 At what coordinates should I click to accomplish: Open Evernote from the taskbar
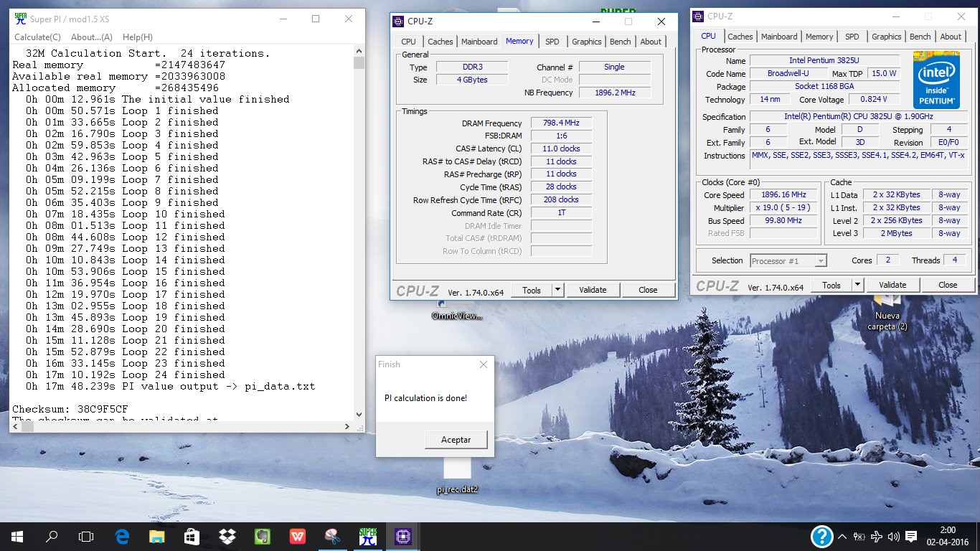262,536
